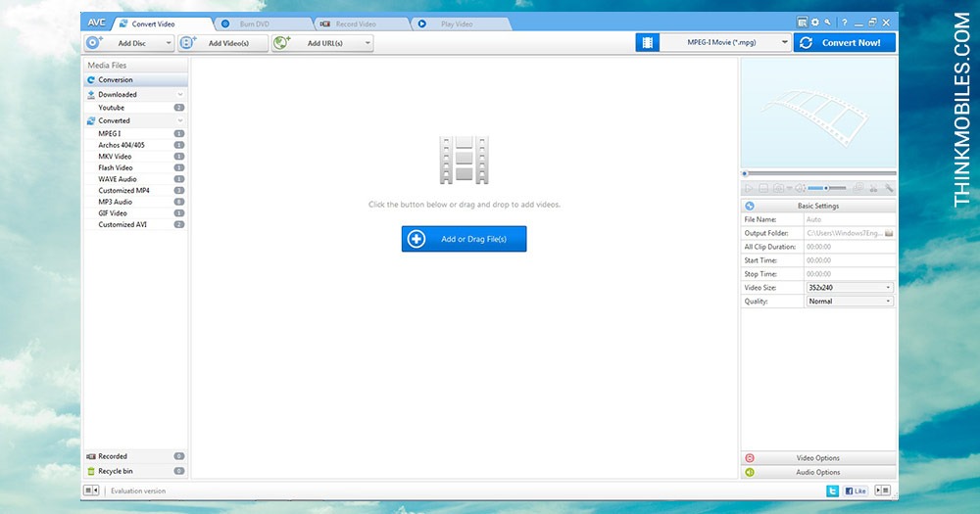Open the Video Size dropdown
Screen dimensions: 980x514
850,287
